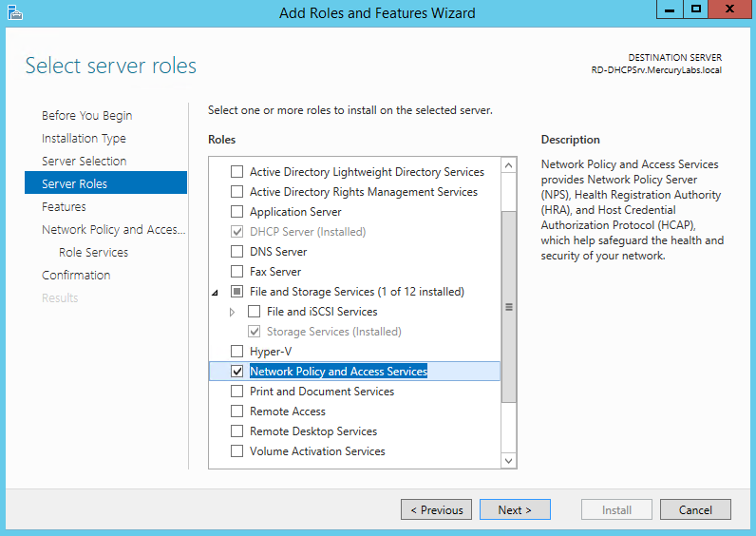Open the Role Services step
The image size is (756, 536).
[x=93, y=253]
